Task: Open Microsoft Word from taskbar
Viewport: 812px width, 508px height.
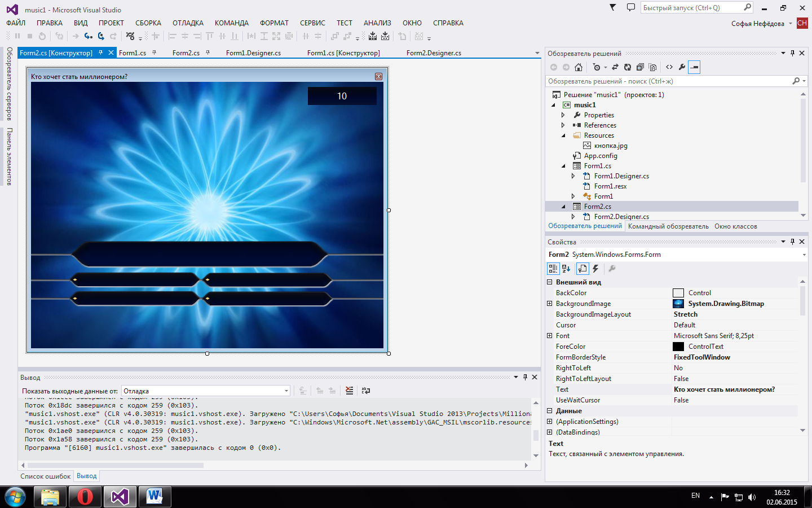Action: (x=155, y=497)
